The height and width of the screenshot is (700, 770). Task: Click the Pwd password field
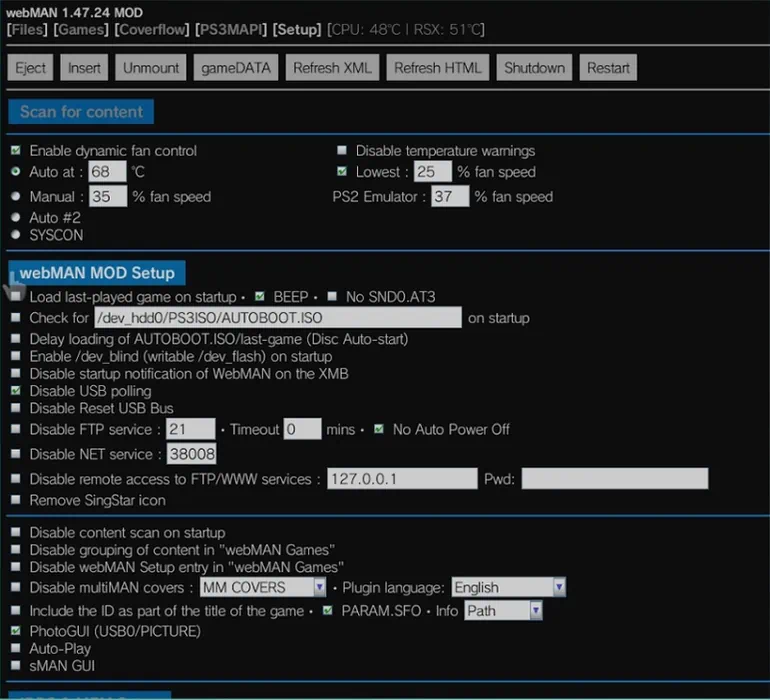[x=615, y=478]
